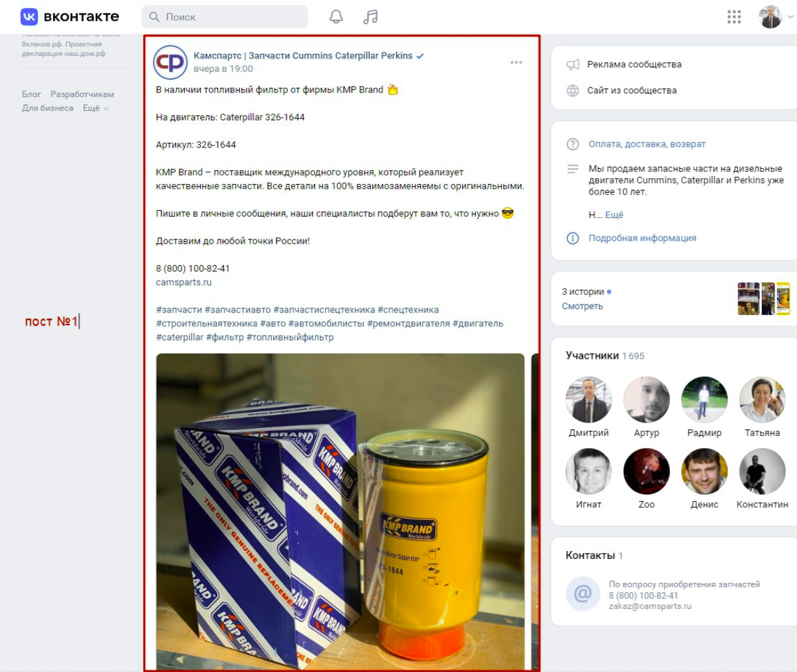Open member Артур's avatar
Image resolution: width=797 pixels, height=672 pixels.
pos(647,399)
